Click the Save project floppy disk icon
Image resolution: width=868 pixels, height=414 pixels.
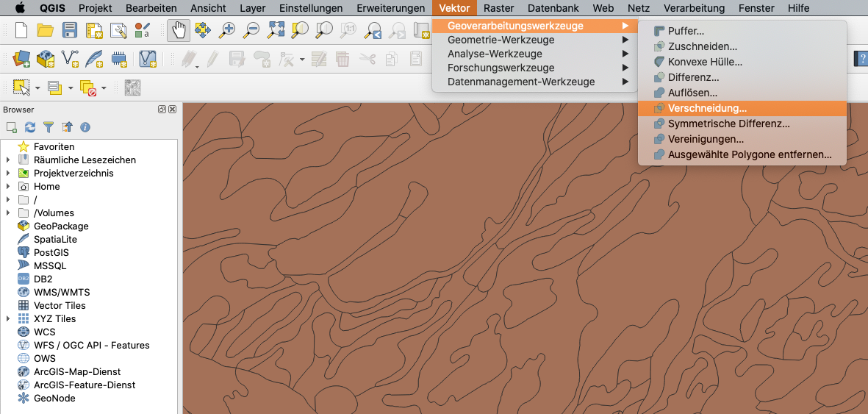pos(70,30)
